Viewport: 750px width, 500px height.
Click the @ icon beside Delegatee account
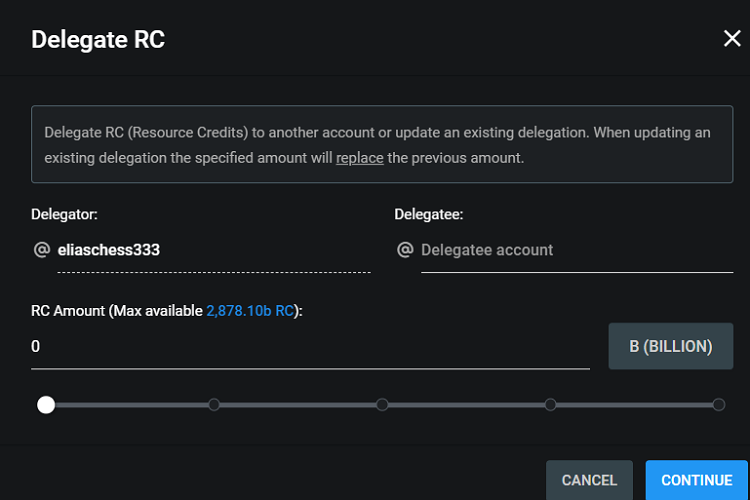405,250
